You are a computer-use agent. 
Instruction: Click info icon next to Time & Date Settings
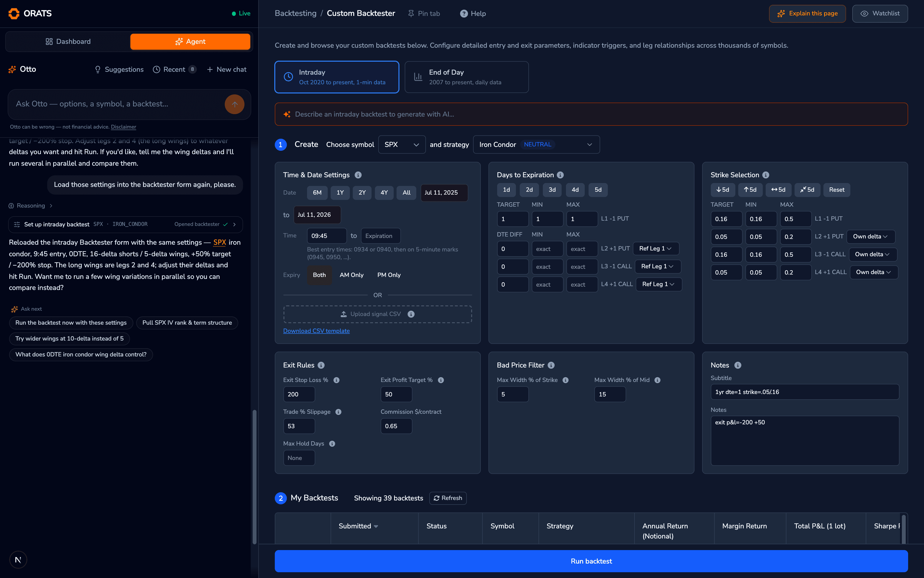tap(358, 175)
